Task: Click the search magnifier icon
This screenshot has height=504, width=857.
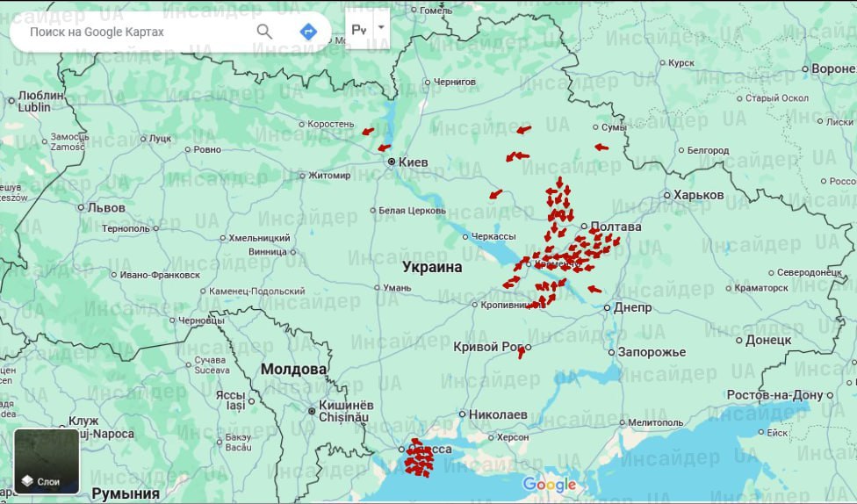Action: (x=264, y=32)
